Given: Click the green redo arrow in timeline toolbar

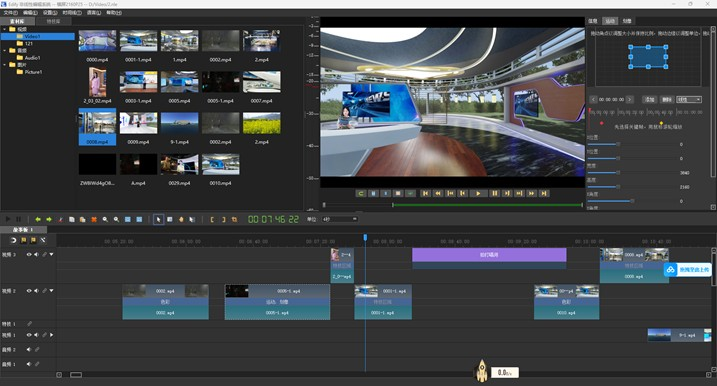Looking at the screenshot, I should (49, 220).
